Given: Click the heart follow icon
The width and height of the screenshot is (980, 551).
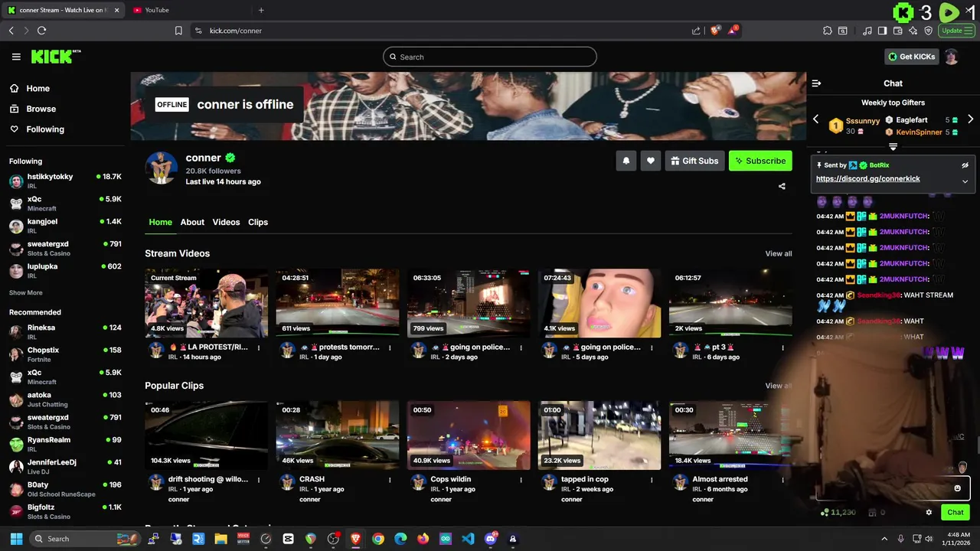Looking at the screenshot, I should [x=651, y=161].
